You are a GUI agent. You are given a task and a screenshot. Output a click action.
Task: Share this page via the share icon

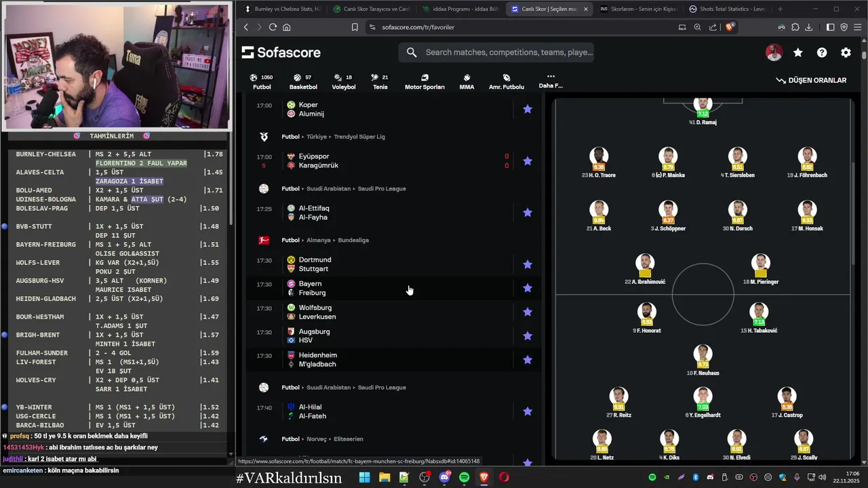pos(713,27)
